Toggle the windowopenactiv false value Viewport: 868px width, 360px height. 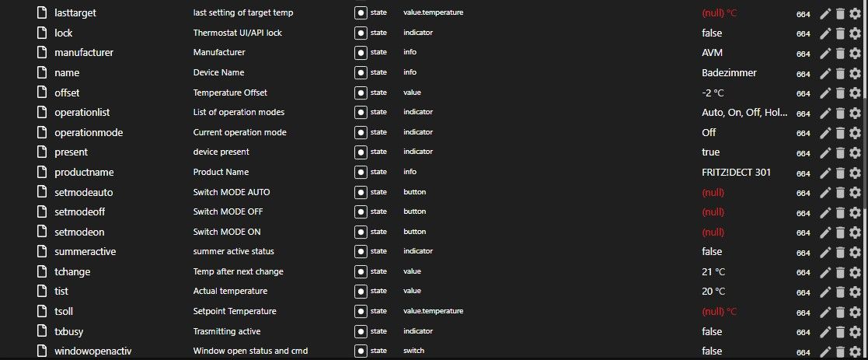coord(712,351)
